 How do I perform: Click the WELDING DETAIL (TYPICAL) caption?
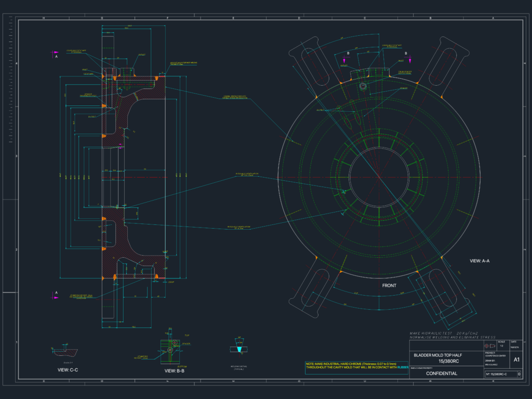click(239, 368)
